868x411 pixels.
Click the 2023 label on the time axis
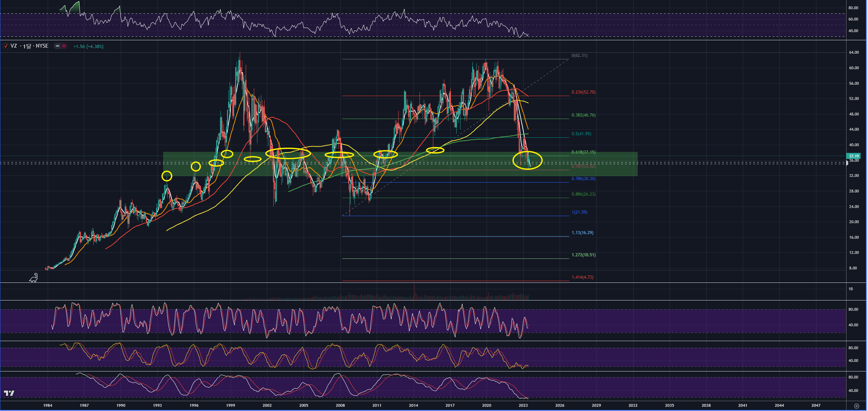click(x=523, y=405)
